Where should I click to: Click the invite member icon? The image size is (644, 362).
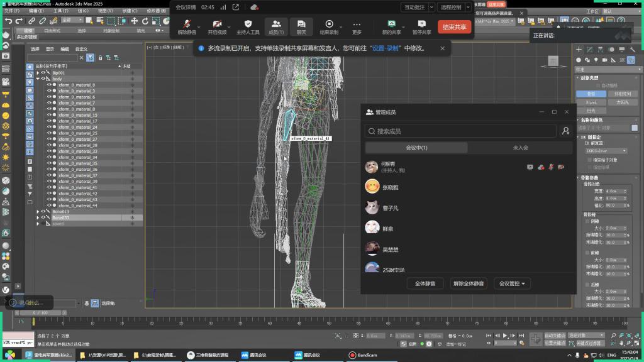[565, 131]
